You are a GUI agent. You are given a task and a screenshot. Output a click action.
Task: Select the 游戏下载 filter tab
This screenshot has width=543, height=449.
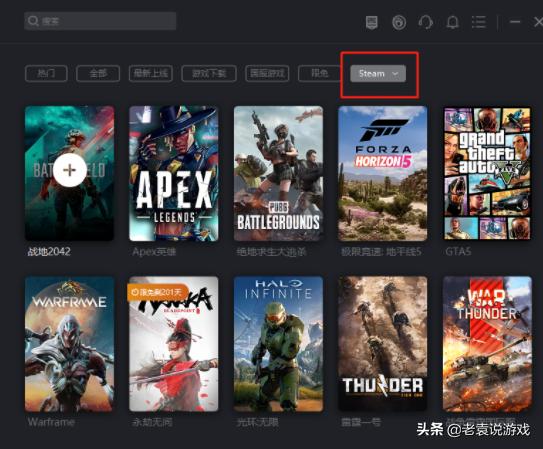click(x=209, y=73)
